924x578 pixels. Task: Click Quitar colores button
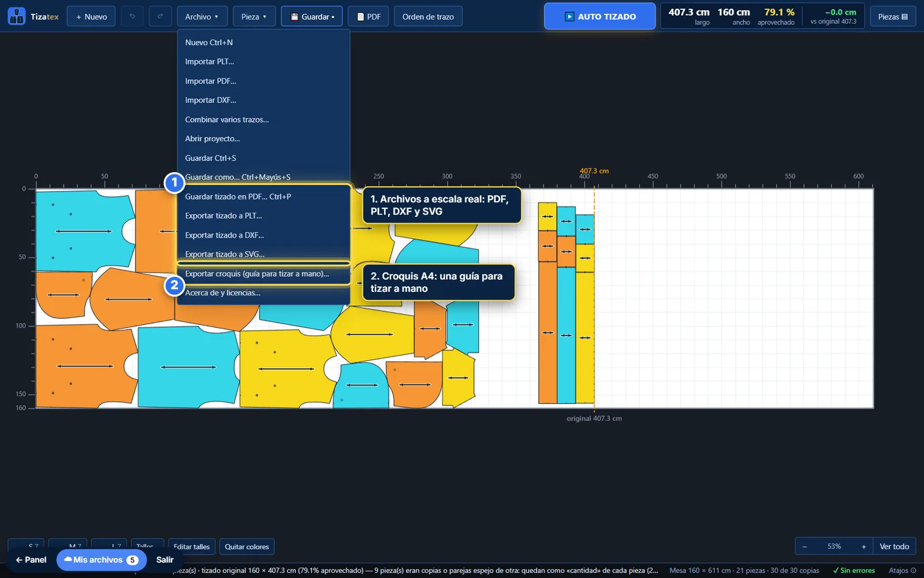tap(247, 547)
